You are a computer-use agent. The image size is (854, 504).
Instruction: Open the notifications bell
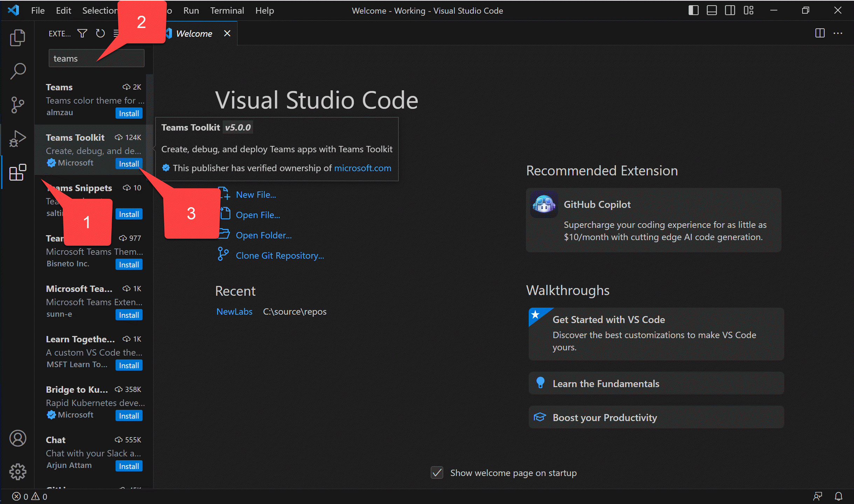(x=839, y=496)
